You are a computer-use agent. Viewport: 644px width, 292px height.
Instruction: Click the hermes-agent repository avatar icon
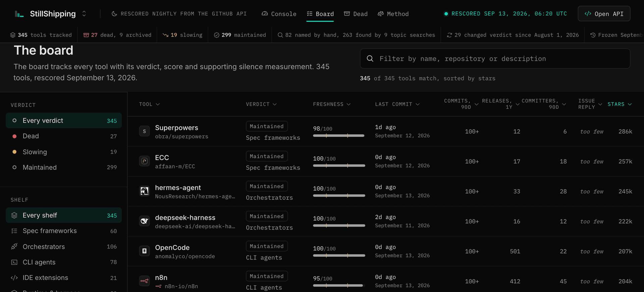tap(145, 191)
